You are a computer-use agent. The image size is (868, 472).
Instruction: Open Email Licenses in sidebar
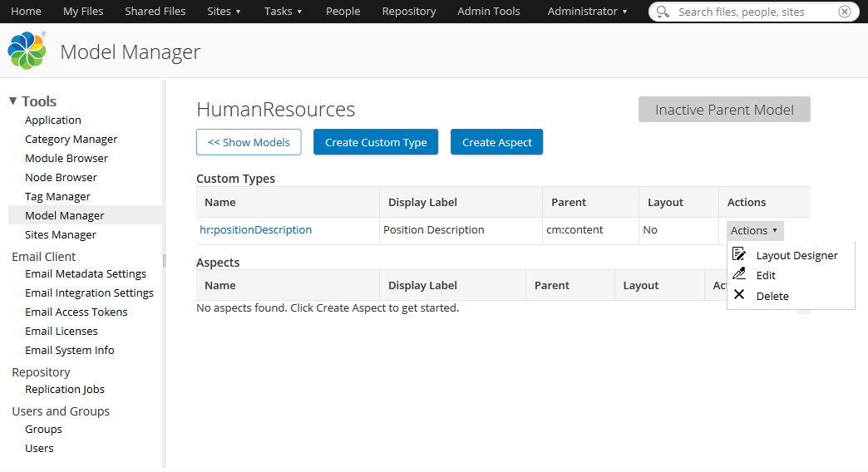(x=62, y=331)
